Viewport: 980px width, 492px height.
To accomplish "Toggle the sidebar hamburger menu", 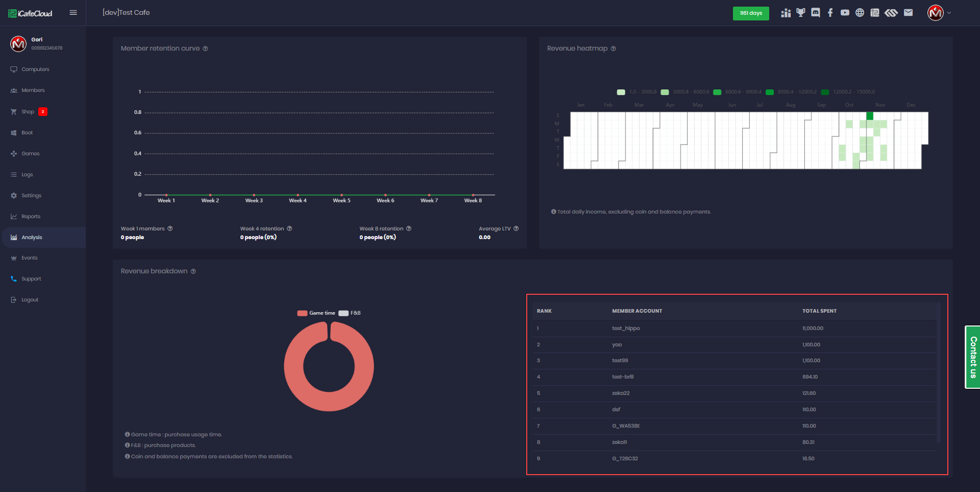I will coord(73,13).
